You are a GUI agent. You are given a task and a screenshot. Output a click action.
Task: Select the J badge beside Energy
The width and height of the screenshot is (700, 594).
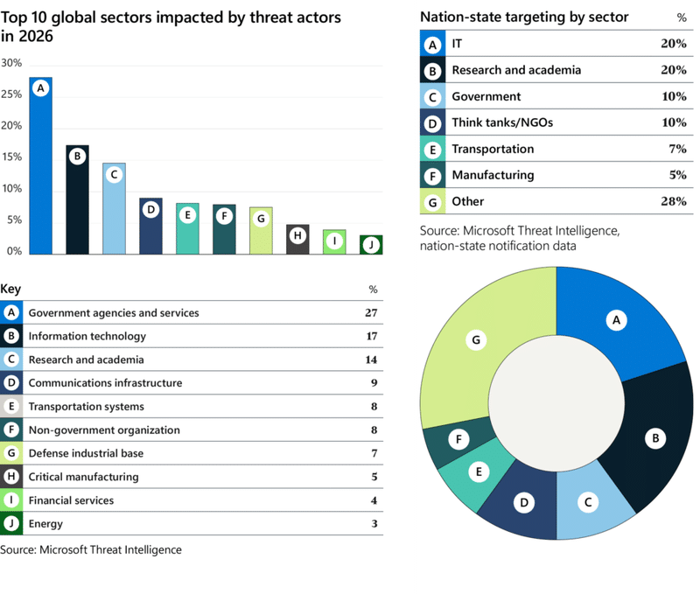pos(11,523)
